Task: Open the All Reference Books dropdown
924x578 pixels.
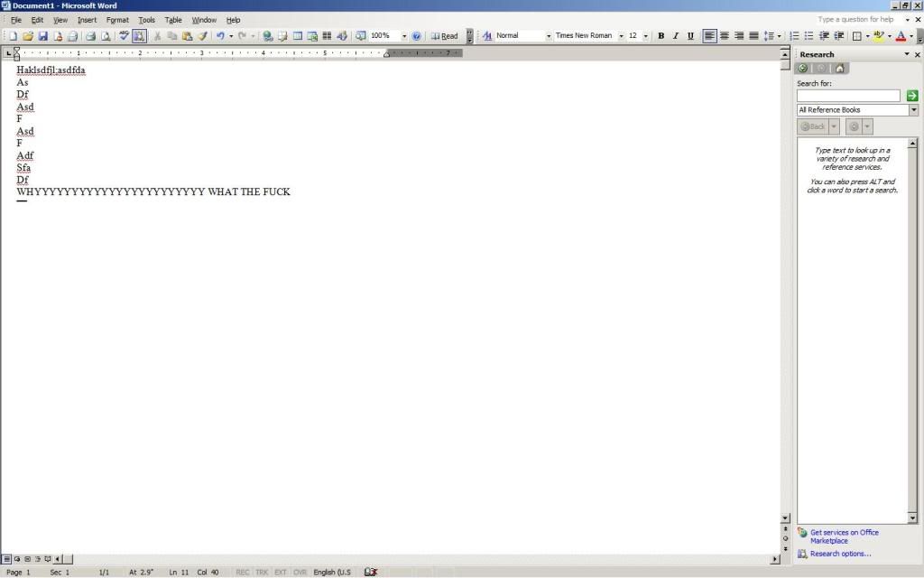Action: (x=912, y=110)
